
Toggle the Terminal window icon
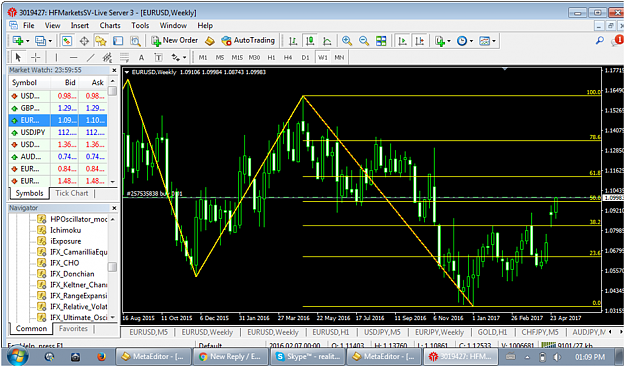[x=118, y=41]
